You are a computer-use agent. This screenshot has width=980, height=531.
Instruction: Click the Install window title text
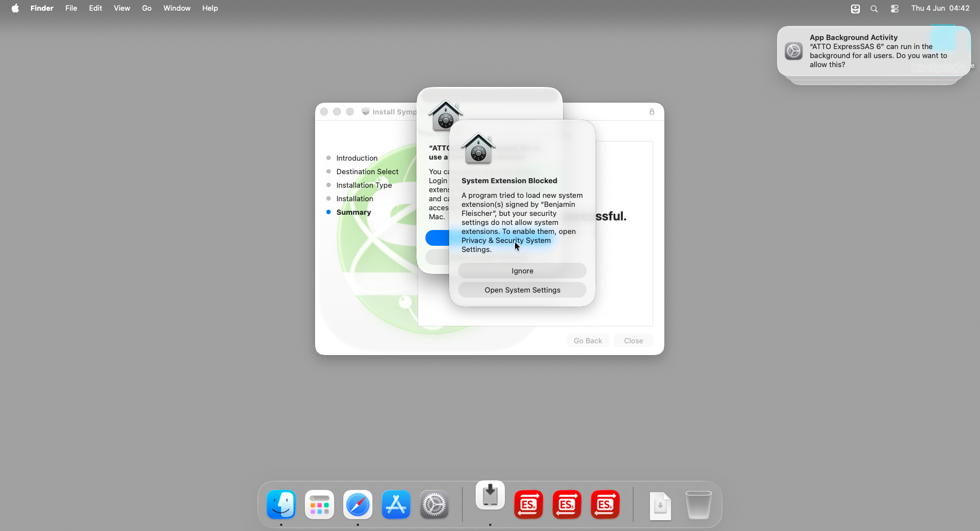pos(394,112)
